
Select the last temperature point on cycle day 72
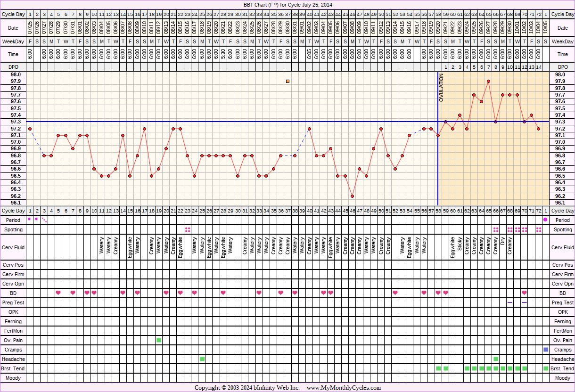[538, 129]
